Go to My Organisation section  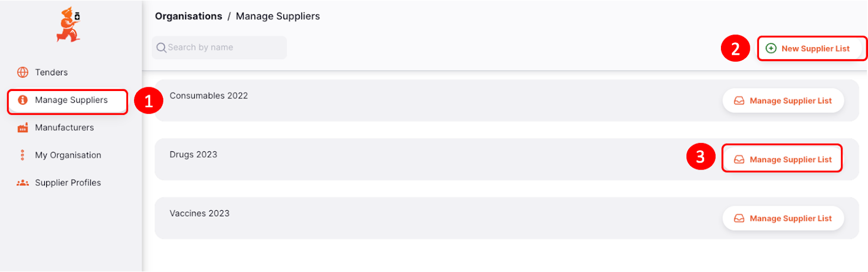68,155
